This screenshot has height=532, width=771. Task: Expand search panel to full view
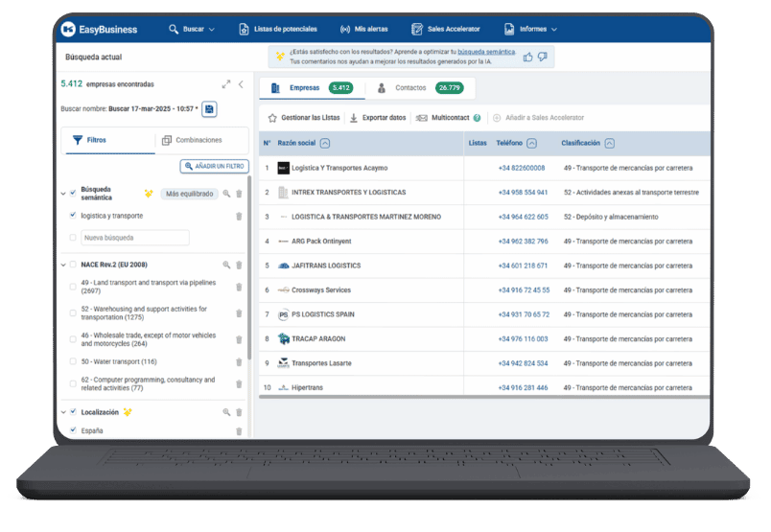tap(226, 84)
